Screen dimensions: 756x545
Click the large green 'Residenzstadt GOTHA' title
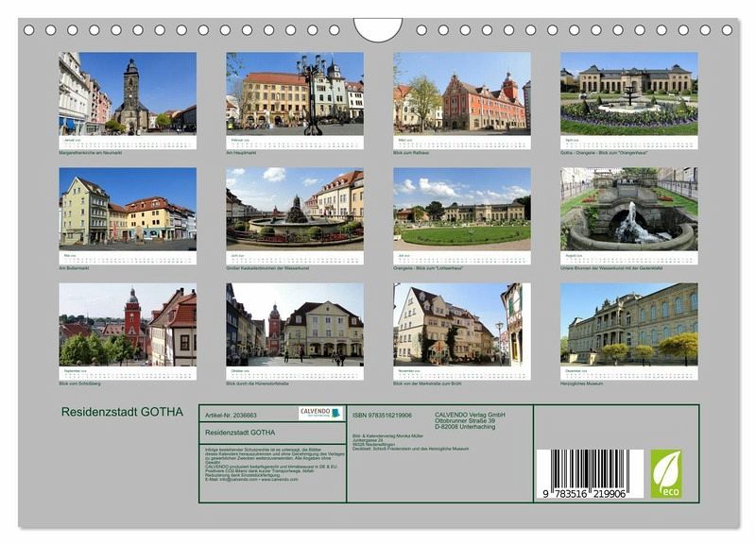(x=122, y=412)
